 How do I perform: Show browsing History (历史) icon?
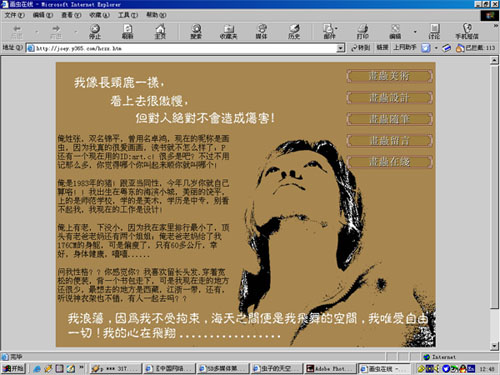point(294,32)
